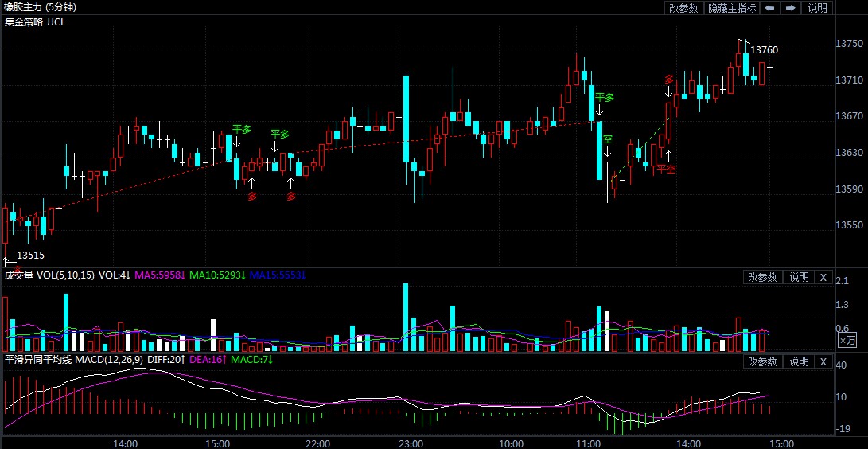Screen dimensions: 868x449
Task: Click the ×万 volume unit box
Action: pyautogui.click(x=847, y=340)
